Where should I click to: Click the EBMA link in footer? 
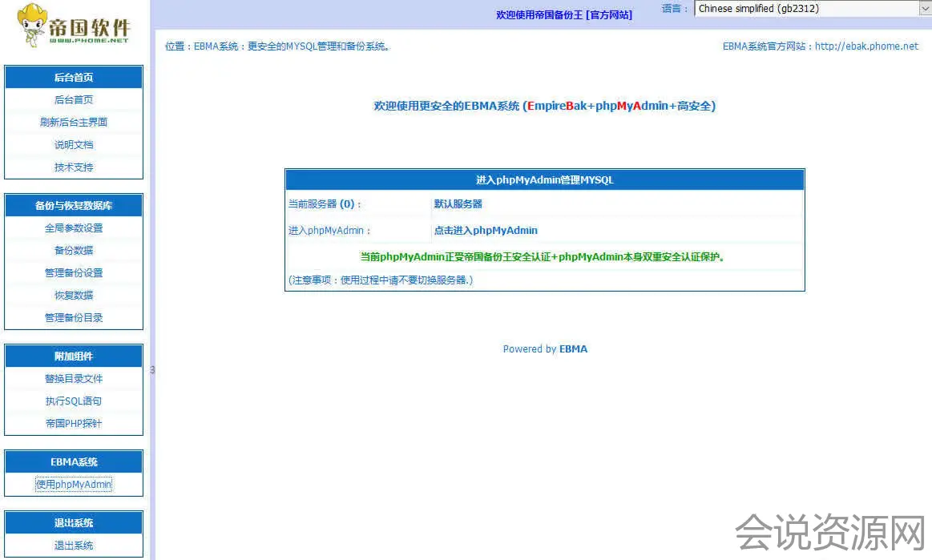[573, 349]
